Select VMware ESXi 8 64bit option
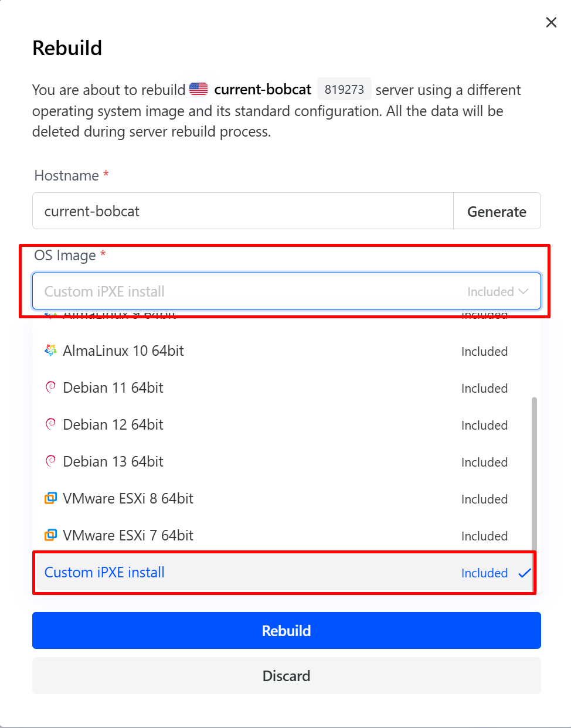This screenshot has width=571, height=728. [x=128, y=499]
